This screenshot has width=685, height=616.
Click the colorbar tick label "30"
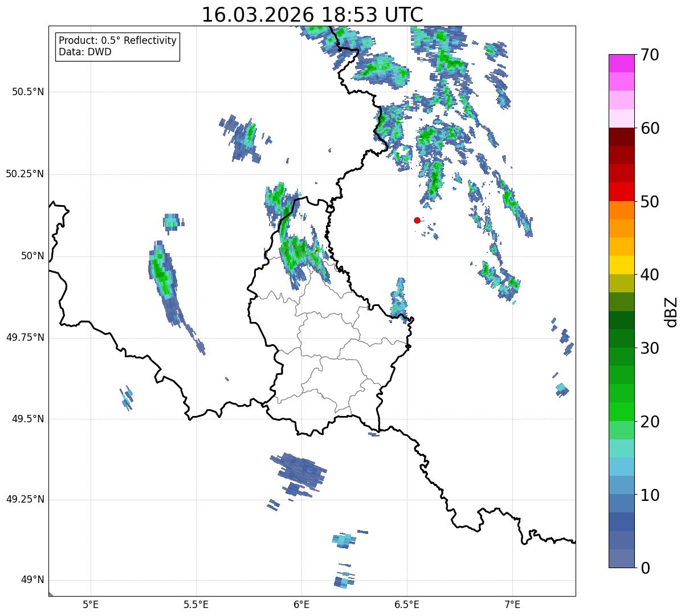[650, 348]
